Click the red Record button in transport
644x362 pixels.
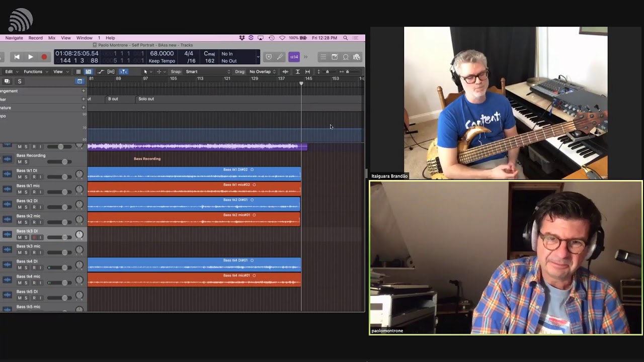point(44,57)
